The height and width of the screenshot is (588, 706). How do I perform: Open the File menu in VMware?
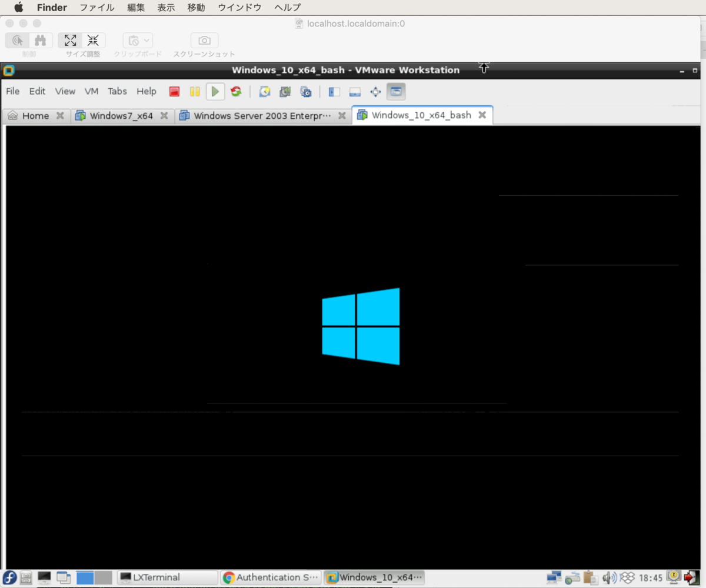[12, 91]
